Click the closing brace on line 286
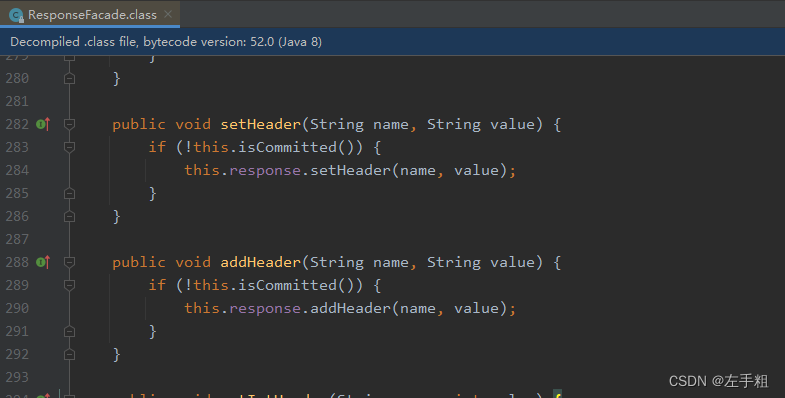 [117, 217]
